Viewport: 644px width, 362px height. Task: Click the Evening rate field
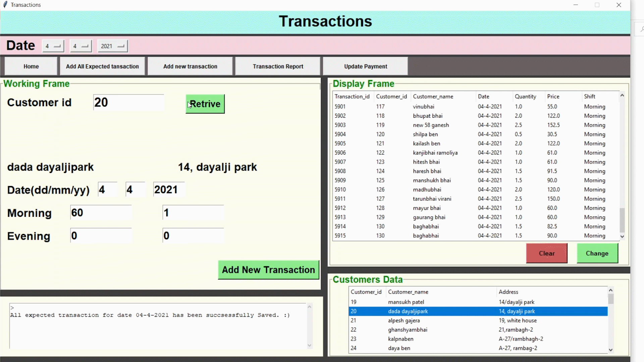click(x=101, y=236)
